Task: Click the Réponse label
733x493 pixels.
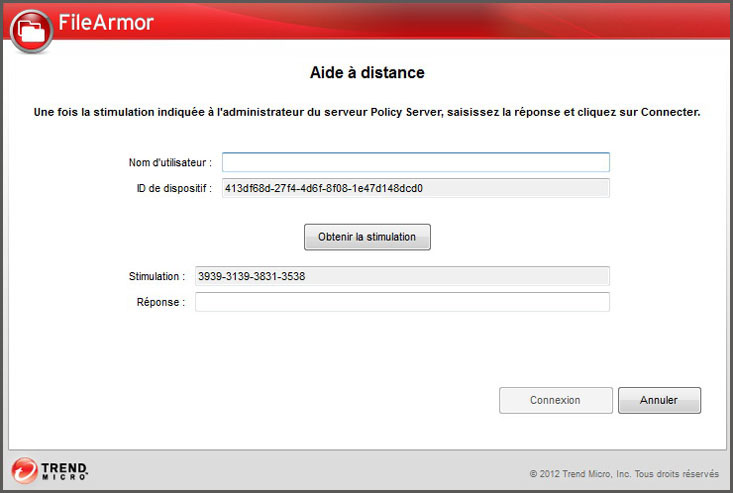Action: [161, 302]
